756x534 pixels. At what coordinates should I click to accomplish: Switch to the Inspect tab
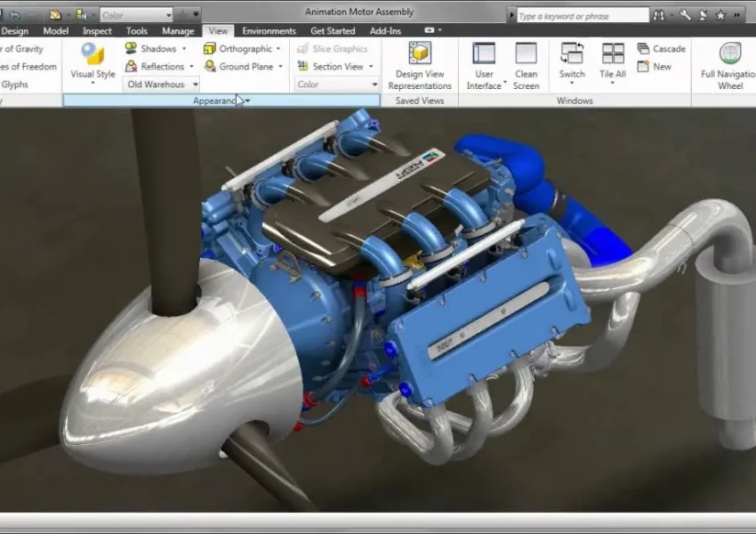click(97, 31)
